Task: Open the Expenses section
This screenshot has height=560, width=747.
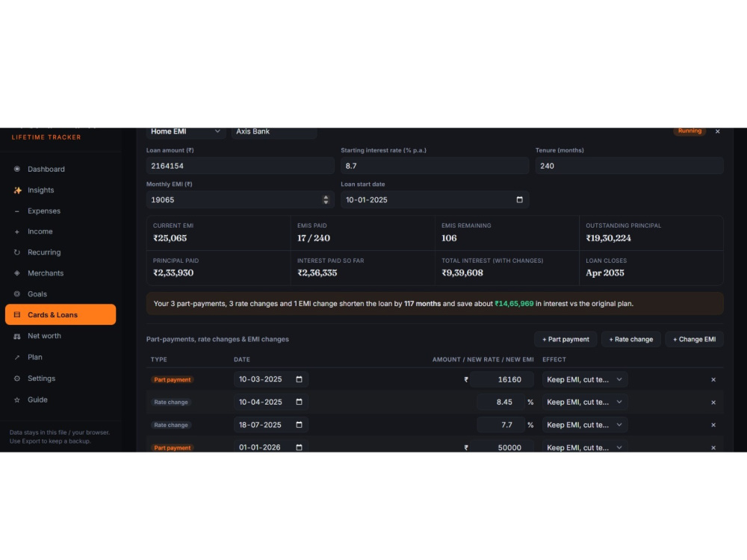Action: [61, 211]
